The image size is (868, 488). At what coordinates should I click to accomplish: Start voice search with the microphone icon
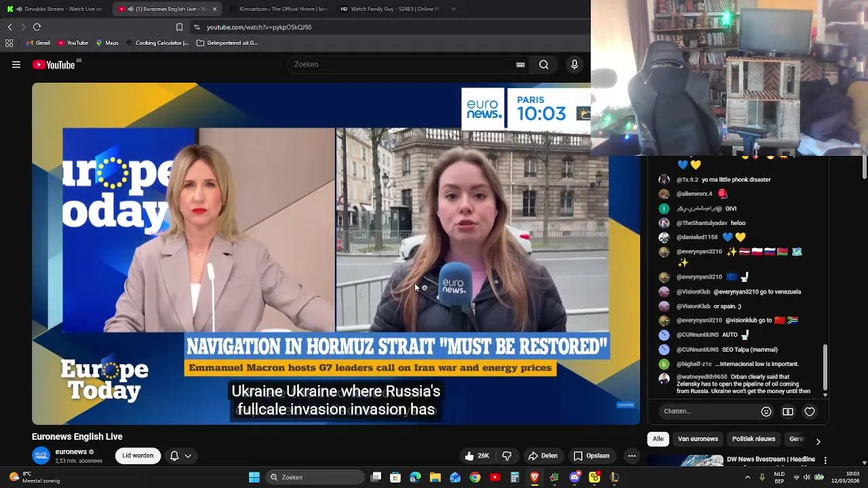pyautogui.click(x=574, y=65)
